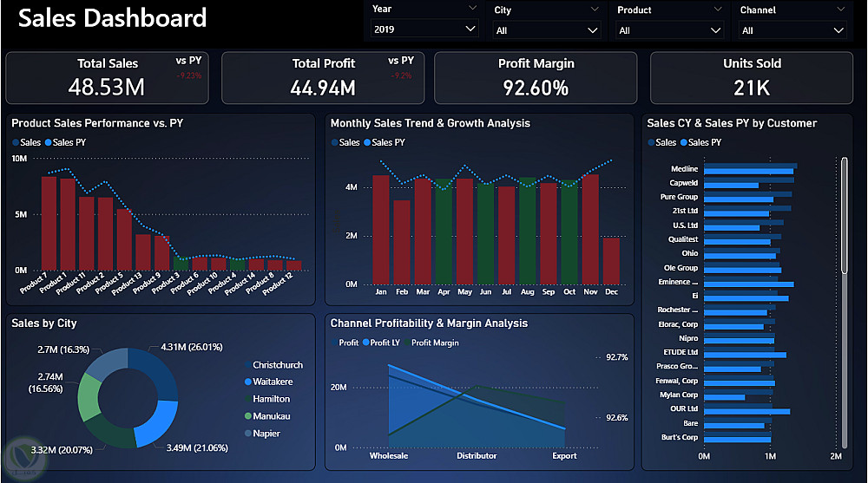This screenshot has height=483, width=868.
Task: Click the Hamilton legend marker
Action: click(x=248, y=399)
